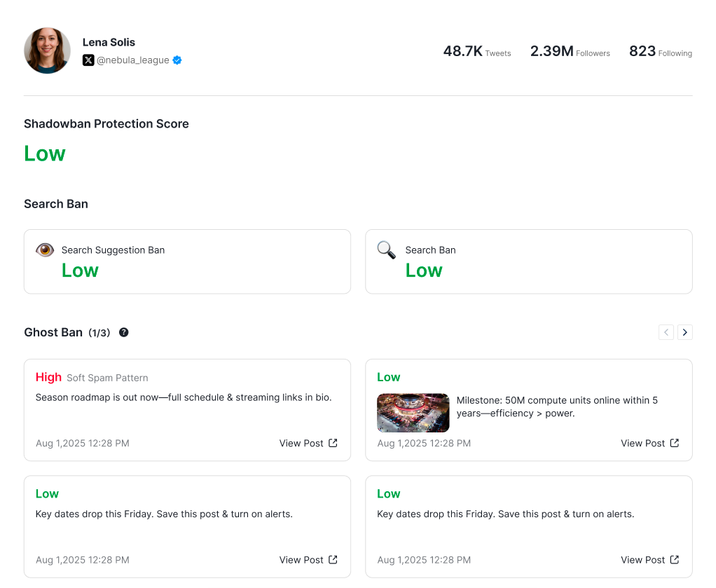Click external link icon on bottom-right post
The height and width of the screenshot is (588, 716).
pos(675,560)
